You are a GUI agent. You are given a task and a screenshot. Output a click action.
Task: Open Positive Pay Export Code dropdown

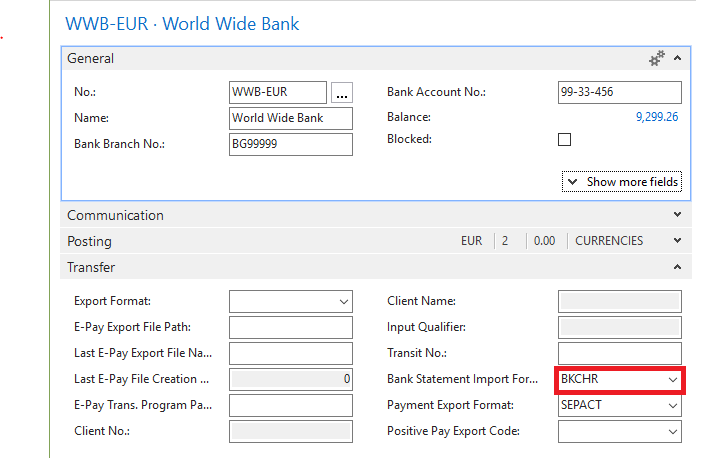pyautogui.click(x=673, y=432)
